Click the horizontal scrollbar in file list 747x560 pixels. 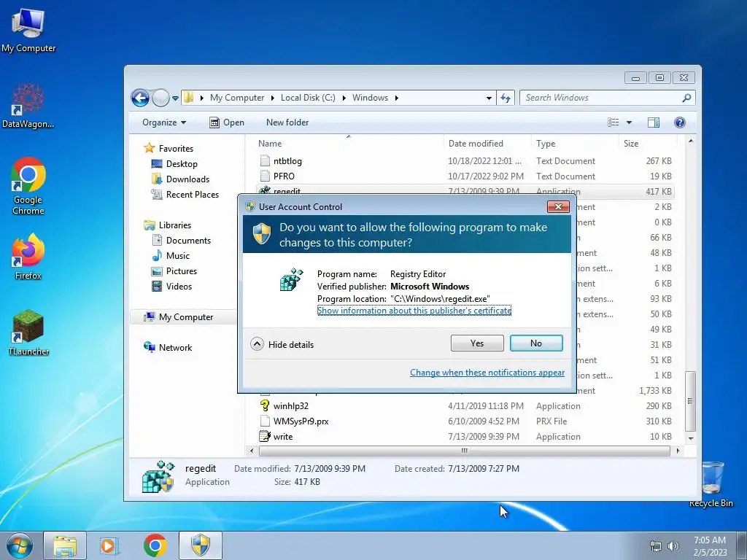point(464,451)
